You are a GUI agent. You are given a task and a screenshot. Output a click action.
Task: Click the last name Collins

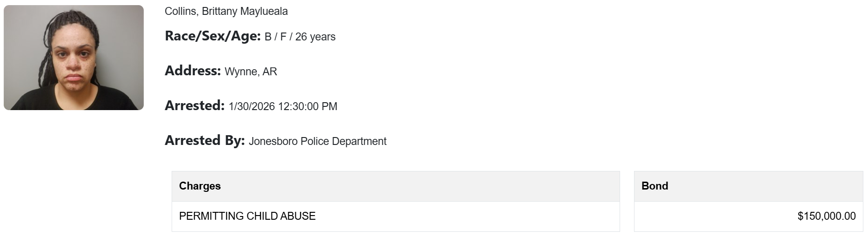(x=180, y=11)
